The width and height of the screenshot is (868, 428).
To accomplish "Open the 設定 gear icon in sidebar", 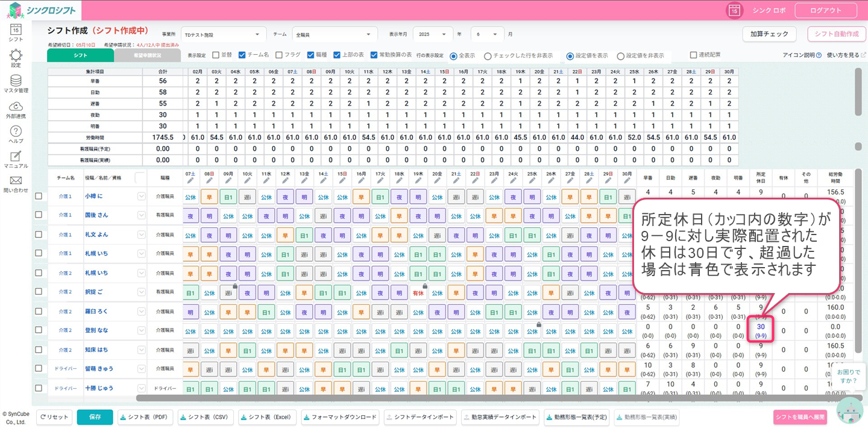I will point(16,55).
